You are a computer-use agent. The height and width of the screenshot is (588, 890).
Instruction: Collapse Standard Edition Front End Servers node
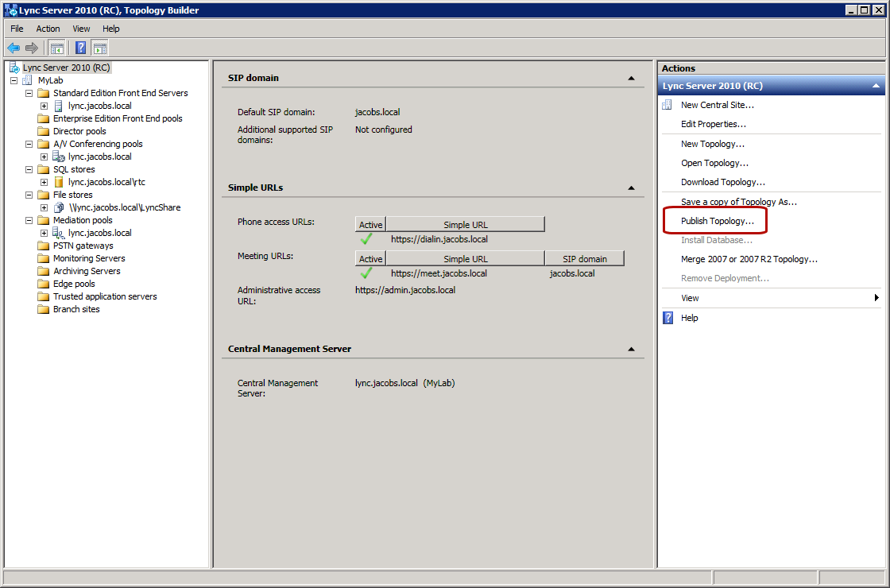click(x=29, y=93)
